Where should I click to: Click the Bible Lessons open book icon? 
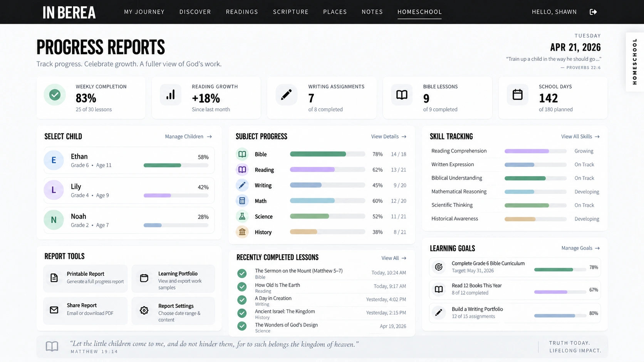click(402, 95)
